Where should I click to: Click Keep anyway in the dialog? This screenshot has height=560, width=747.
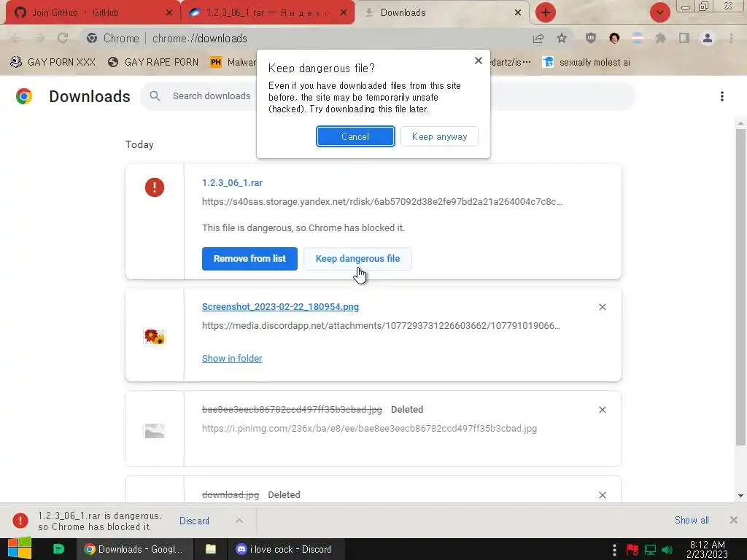[439, 136]
